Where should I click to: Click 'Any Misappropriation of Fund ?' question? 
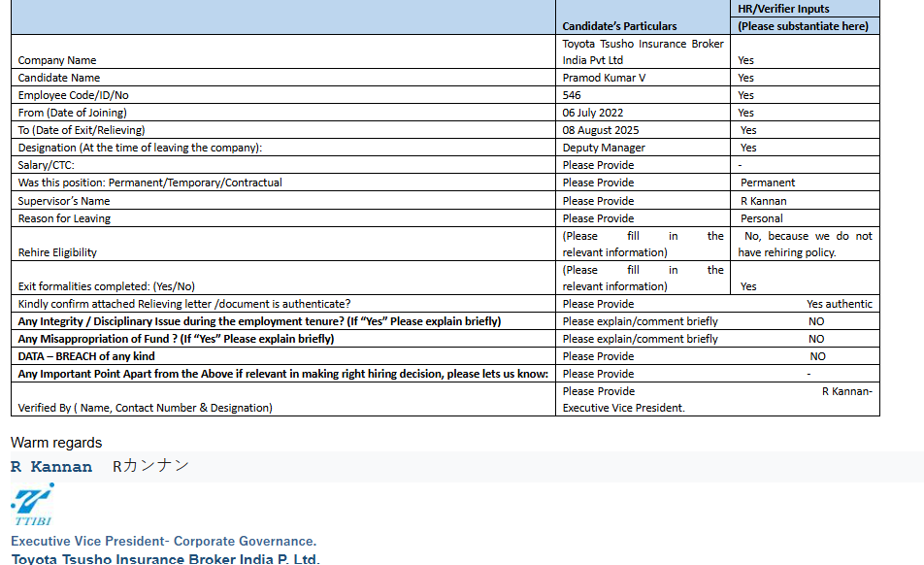(x=176, y=340)
